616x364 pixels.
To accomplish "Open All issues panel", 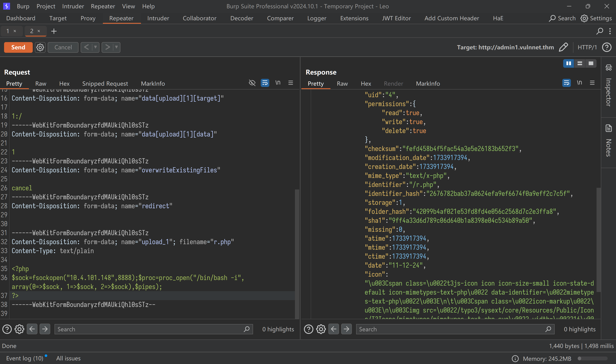I will 68,358.
